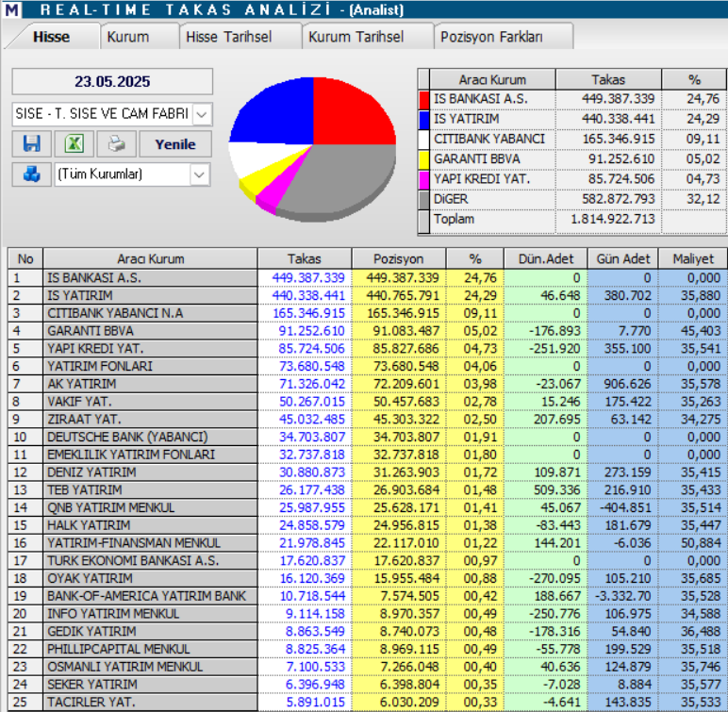Sort by the Dün.Adet column header
The height and width of the screenshot is (712, 728).
[546, 258]
